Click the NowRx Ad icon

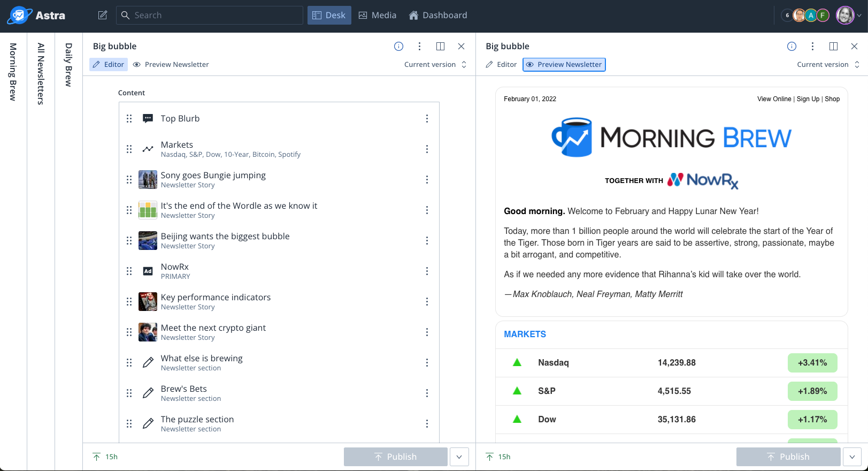coord(148,271)
